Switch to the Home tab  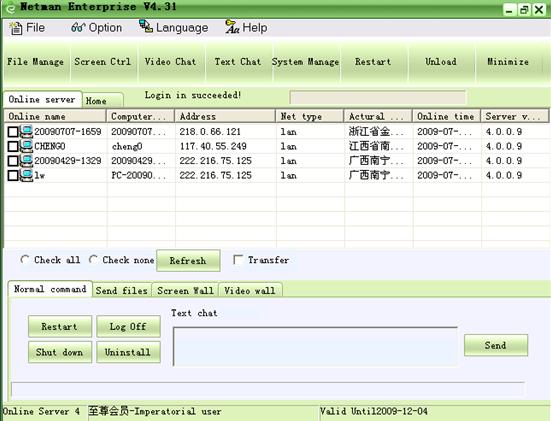point(102,101)
